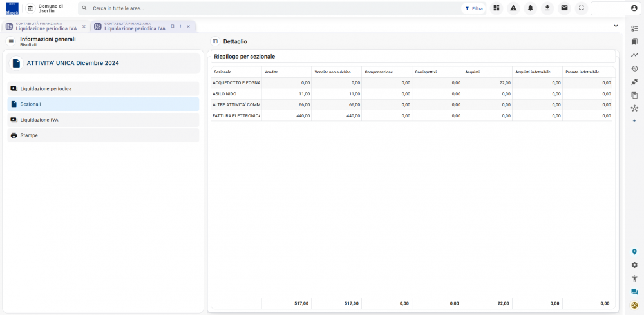Image resolution: width=644 pixels, height=315 pixels.
Task: Open the Liquidazione IVA section
Action: pyautogui.click(x=103, y=120)
